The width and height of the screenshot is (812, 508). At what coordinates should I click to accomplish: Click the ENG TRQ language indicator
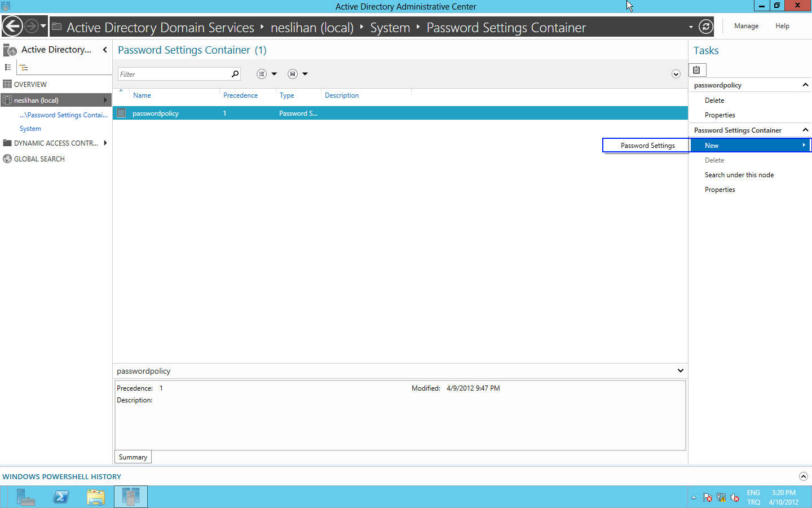pos(754,497)
